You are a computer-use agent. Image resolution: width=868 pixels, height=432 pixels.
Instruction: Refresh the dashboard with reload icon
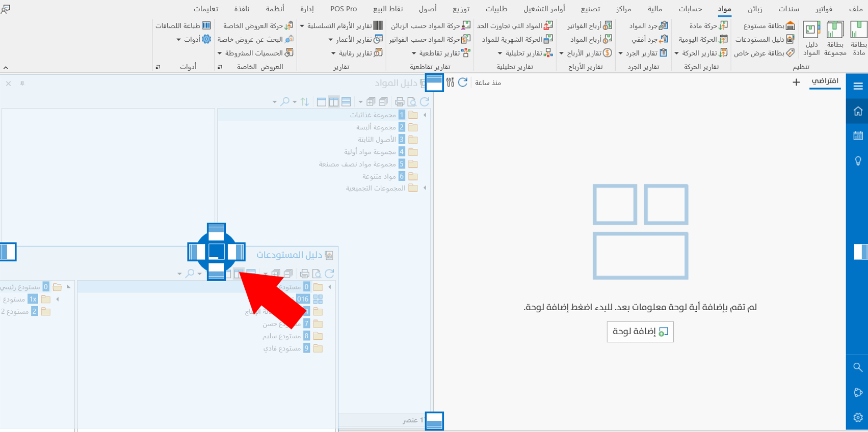tap(463, 83)
